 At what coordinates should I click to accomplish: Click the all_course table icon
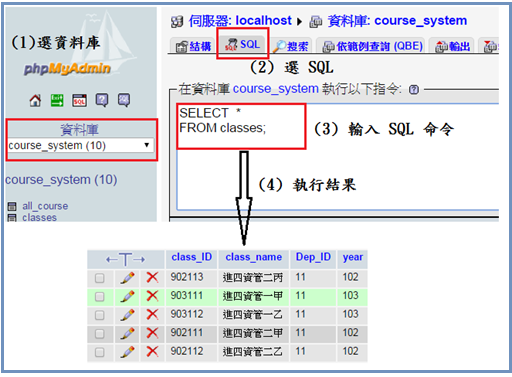click(x=12, y=206)
